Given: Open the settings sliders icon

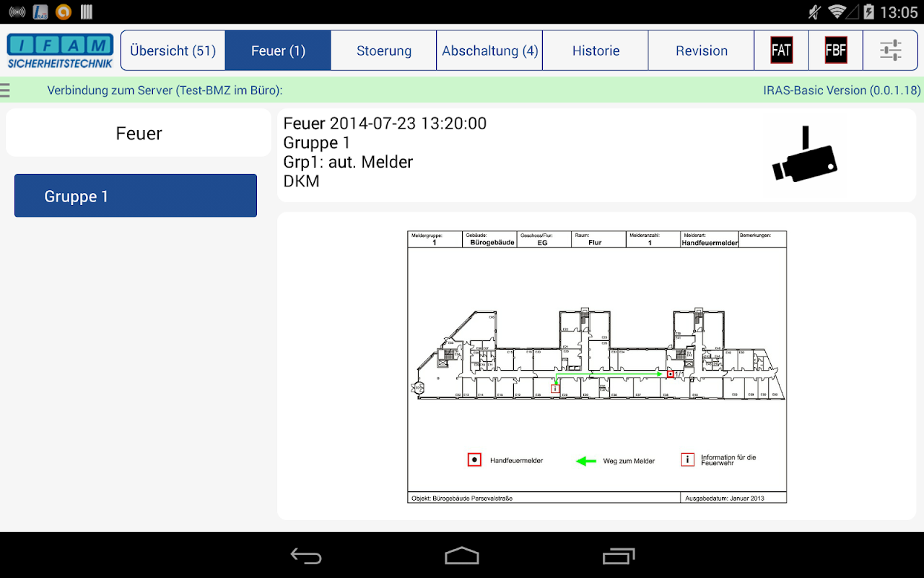Looking at the screenshot, I should 891,51.
